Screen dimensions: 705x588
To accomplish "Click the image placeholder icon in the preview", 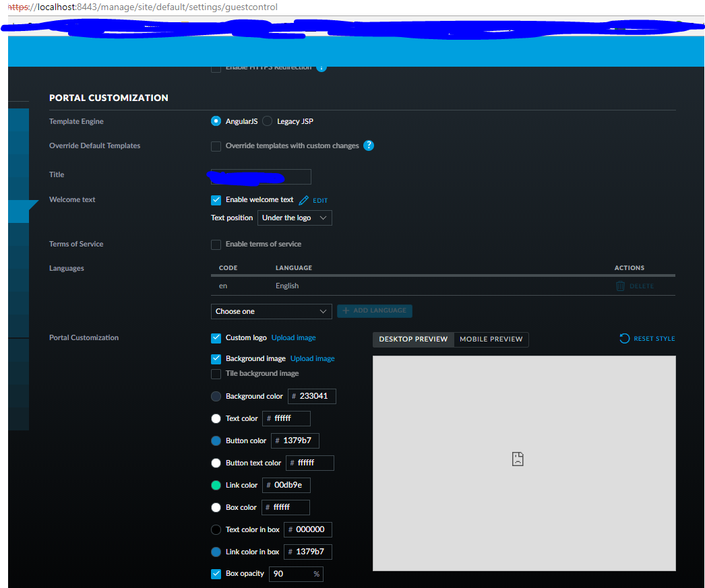I will coord(518,458).
